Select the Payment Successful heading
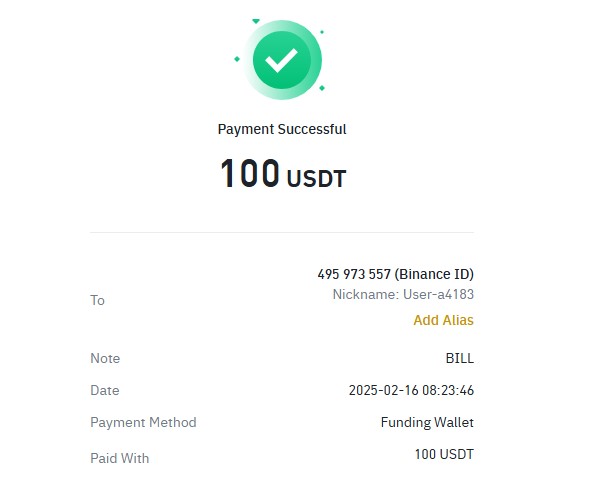The image size is (608, 494). point(282,129)
